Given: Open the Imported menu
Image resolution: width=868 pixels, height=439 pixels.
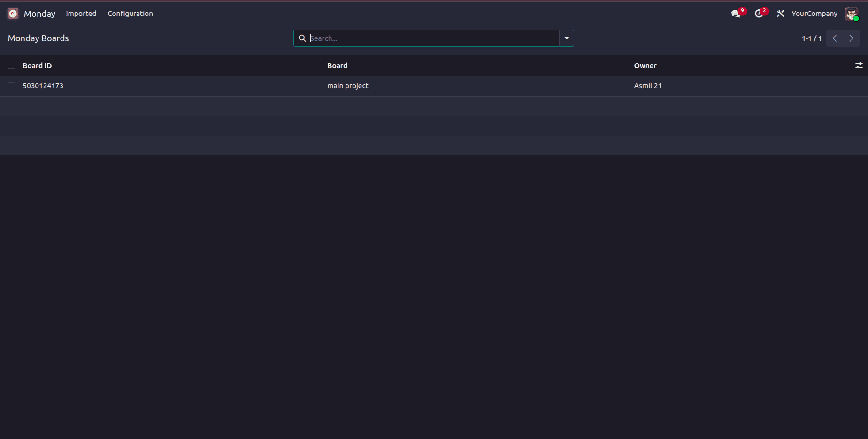Looking at the screenshot, I should 81,14.
